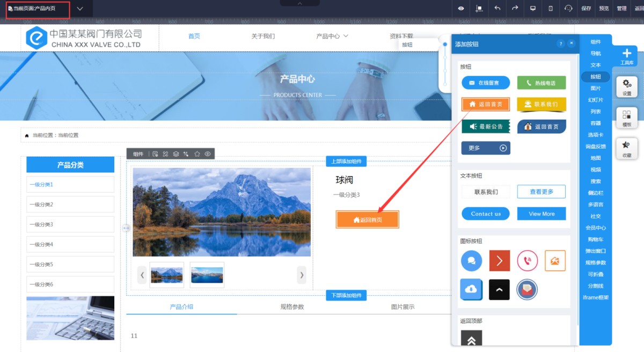Pick the orange 返回首页 button style in panel
The height and width of the screenshot is (352, 644).
tap(486, 104)
